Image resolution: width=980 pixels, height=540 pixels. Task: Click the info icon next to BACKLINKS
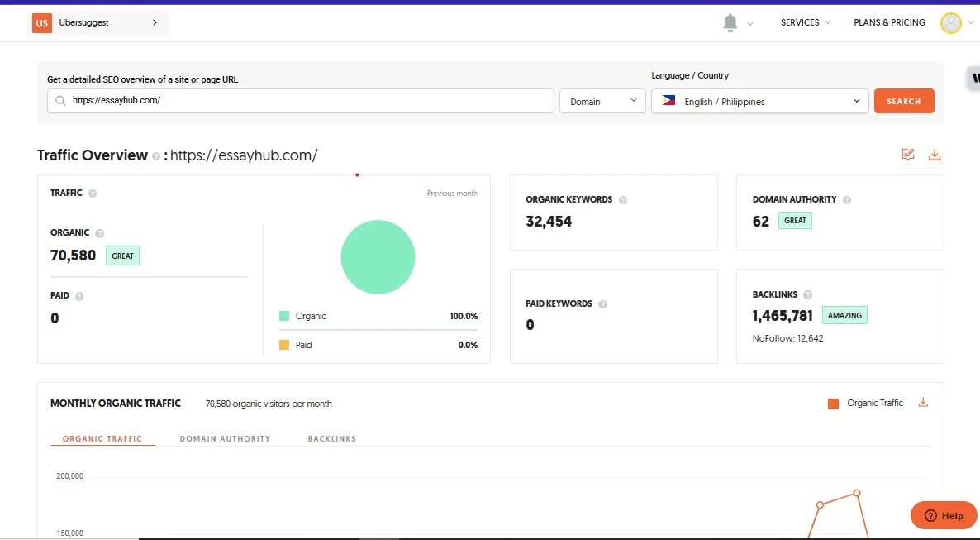click(807, 294)
